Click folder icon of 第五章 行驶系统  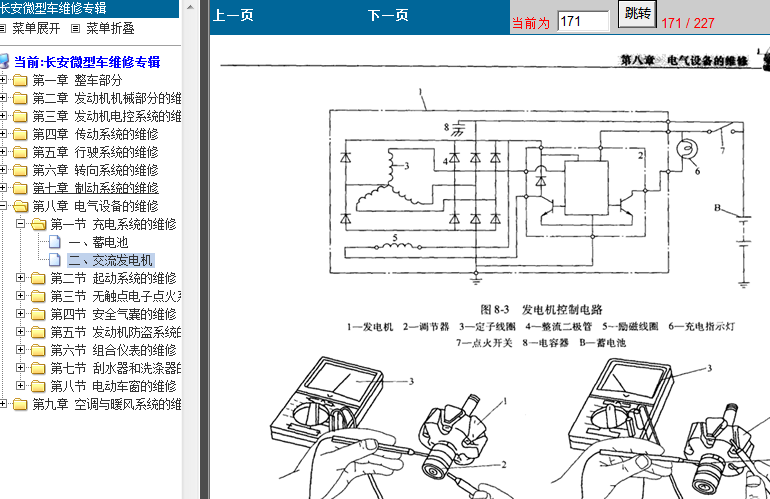coord(20,152)
